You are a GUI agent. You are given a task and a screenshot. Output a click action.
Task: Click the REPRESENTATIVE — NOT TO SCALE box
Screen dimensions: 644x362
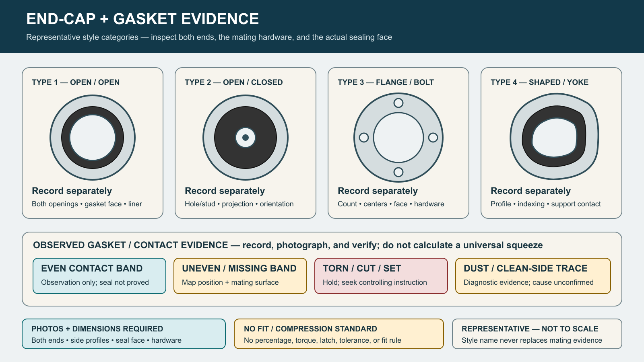(537, 334)
